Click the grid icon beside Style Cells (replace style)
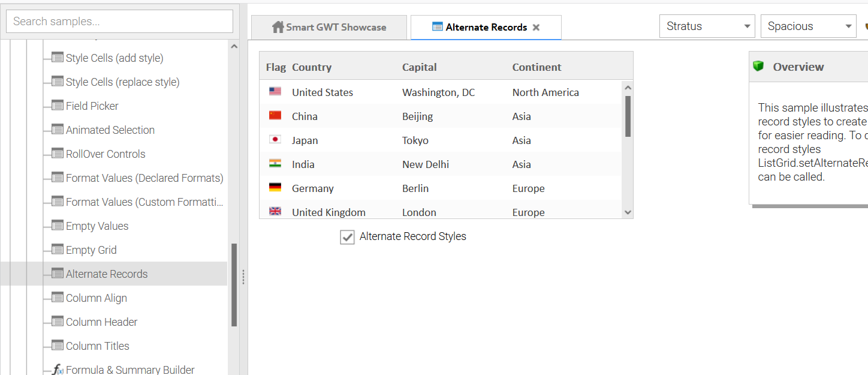 pos(58,82)
